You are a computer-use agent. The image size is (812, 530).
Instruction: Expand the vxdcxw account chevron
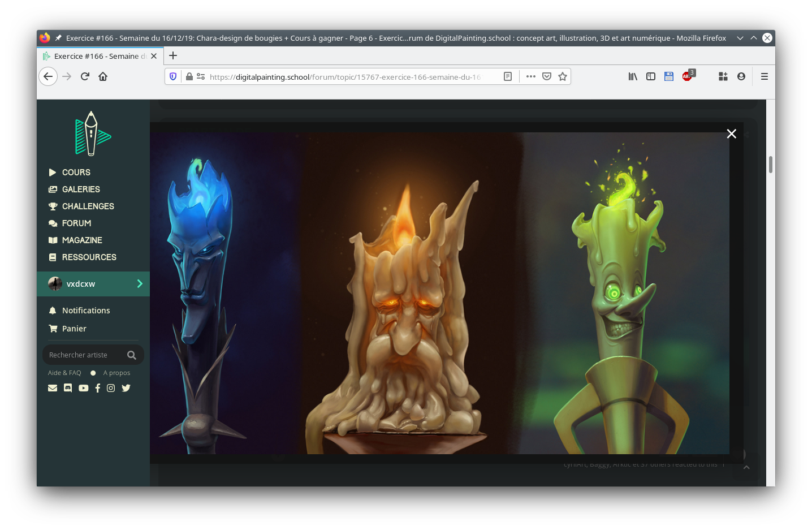(140, 283)
